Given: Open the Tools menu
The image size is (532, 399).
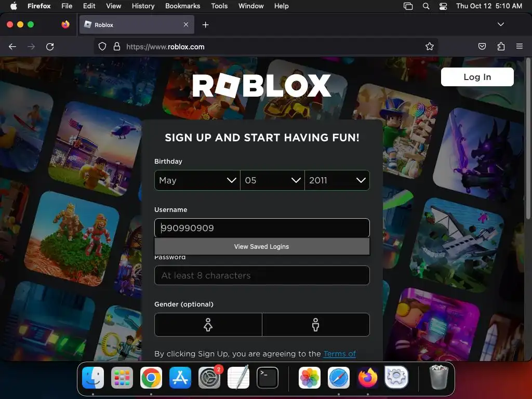Looking at the screenshot, I should coord(219,6).
